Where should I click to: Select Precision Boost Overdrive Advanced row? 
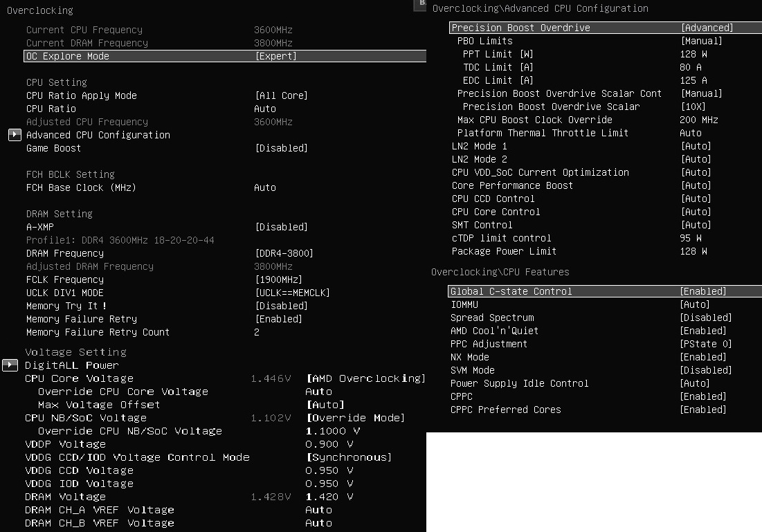[x=606, y=28]
